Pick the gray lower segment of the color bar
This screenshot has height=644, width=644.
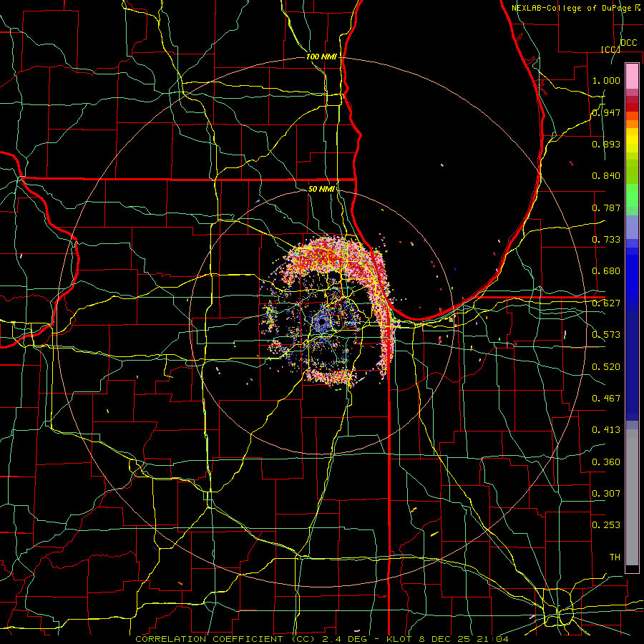click(632, 497)
